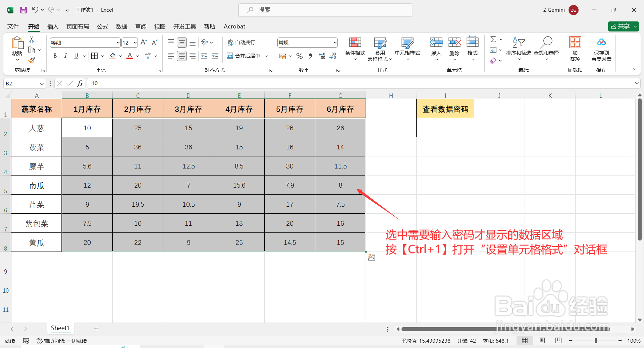644x348 pixels.
Task: Open number format dropdown (常规)
Action: pos(335,43)
